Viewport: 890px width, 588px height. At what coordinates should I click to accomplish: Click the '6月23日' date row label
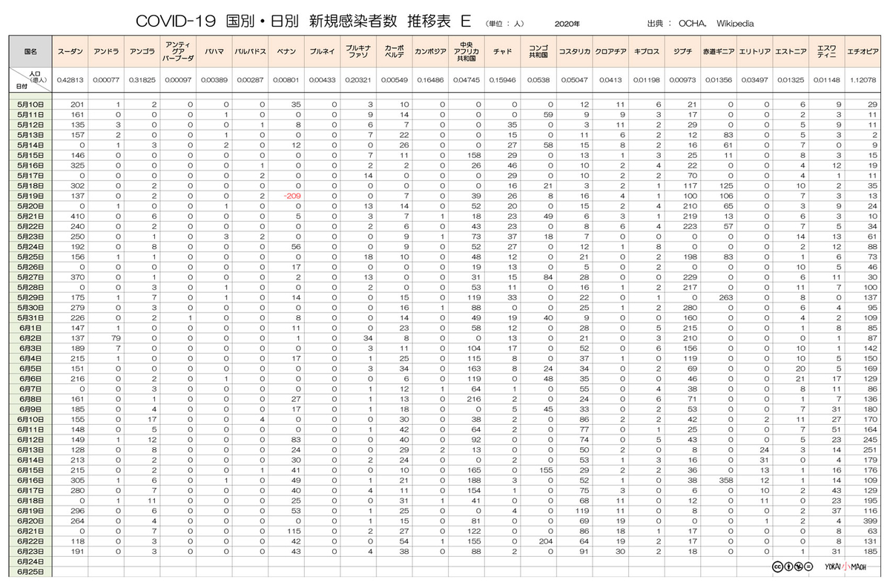coord(30,550)
